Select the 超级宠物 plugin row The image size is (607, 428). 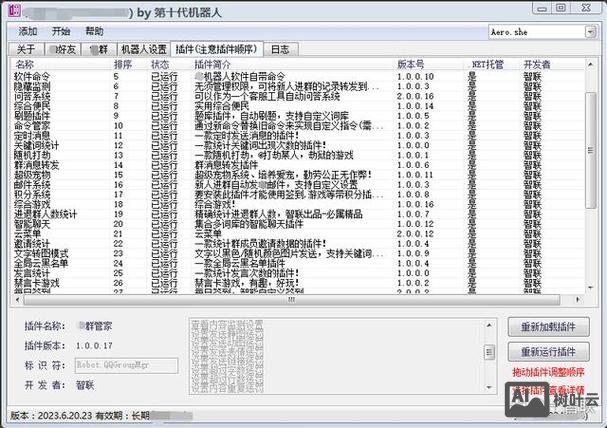pyautogui.click(x=298, y=175)
